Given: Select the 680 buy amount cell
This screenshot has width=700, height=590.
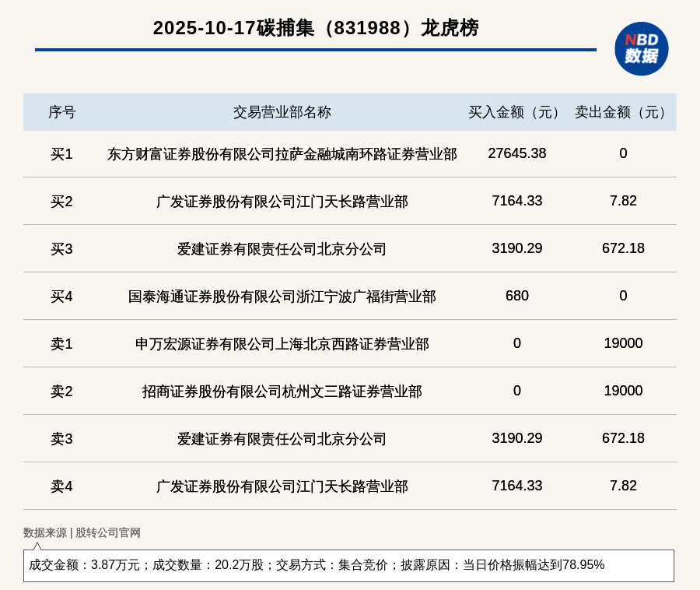Looking at the screenshot, I should (x=516, y=296).
